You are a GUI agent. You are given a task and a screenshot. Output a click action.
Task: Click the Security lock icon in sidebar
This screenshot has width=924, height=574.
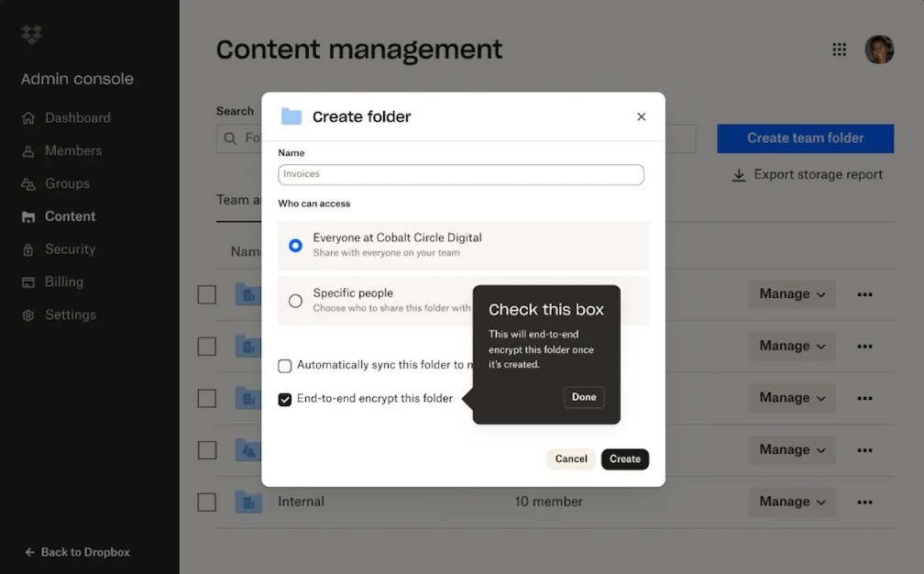tap(28, 249)
